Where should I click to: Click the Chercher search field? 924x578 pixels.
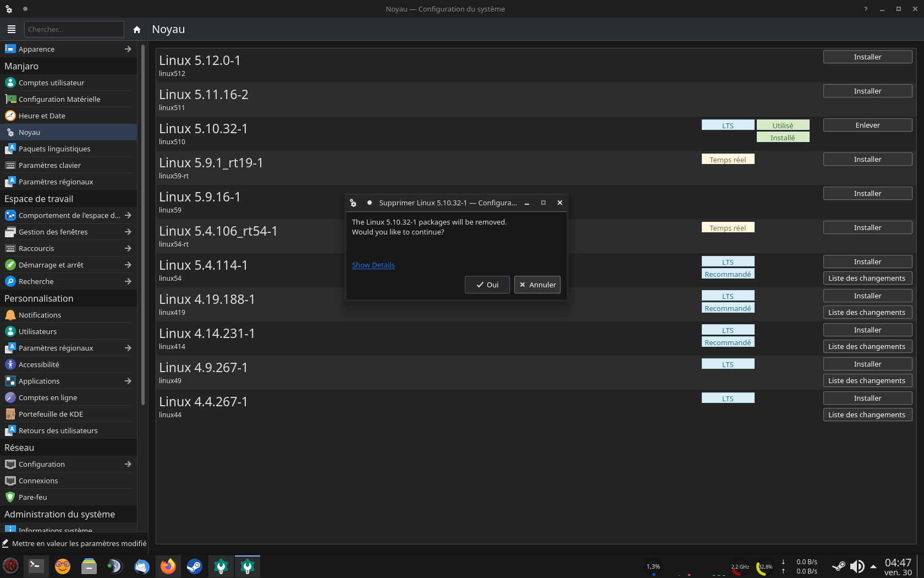(74, 29)
